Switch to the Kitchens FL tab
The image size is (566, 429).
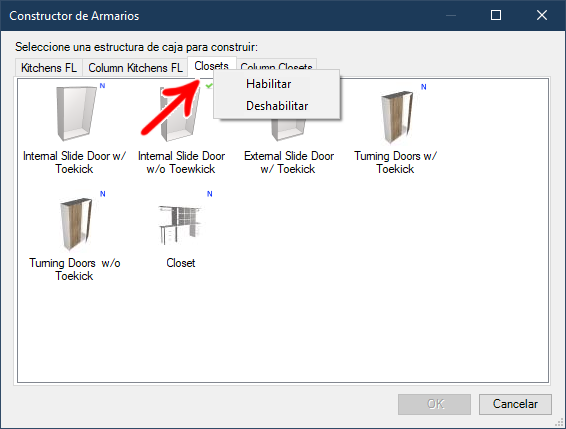point(49,68)
